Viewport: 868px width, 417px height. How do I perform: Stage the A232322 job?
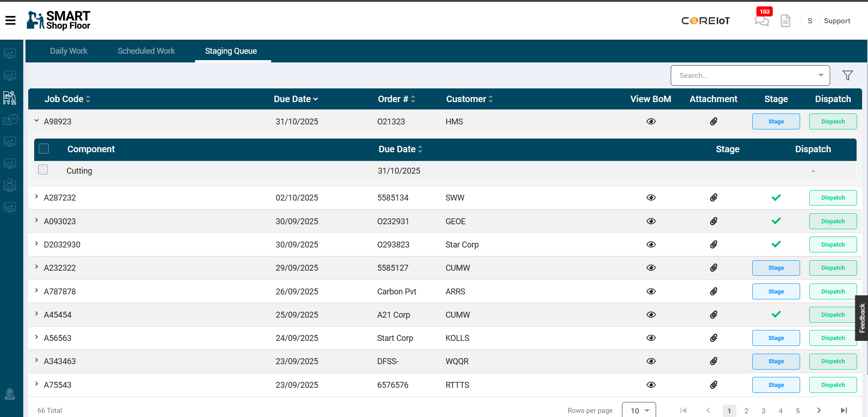(776, 268)
